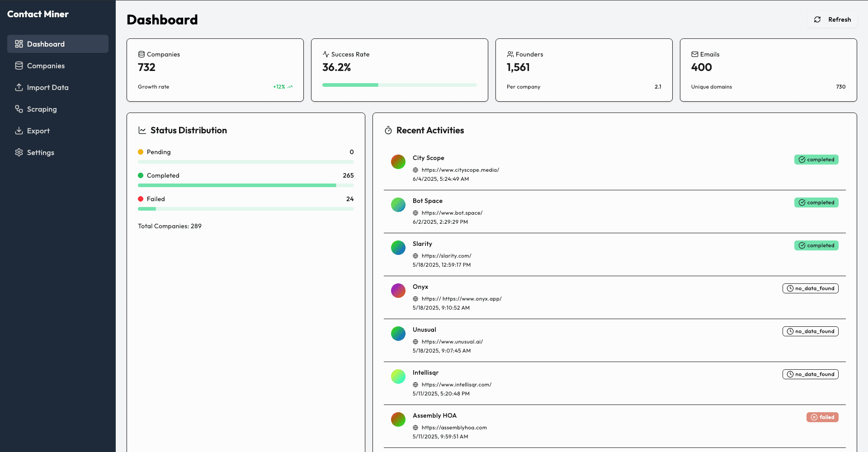This screenshot has width=868, height=452.
Task: Click the growth rate trend arrow icon
Action: [290, 87]
